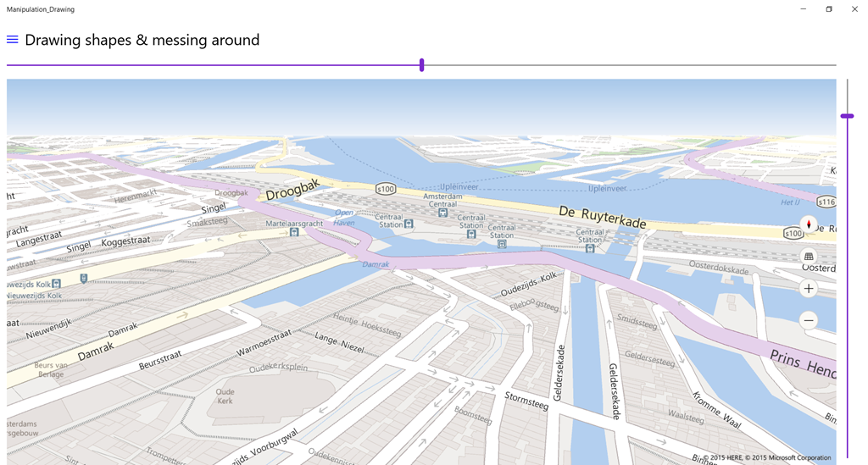Click the s100 road shield near Droogbak
This screenshot has height=465, width=868.
(x=386, y=189)
